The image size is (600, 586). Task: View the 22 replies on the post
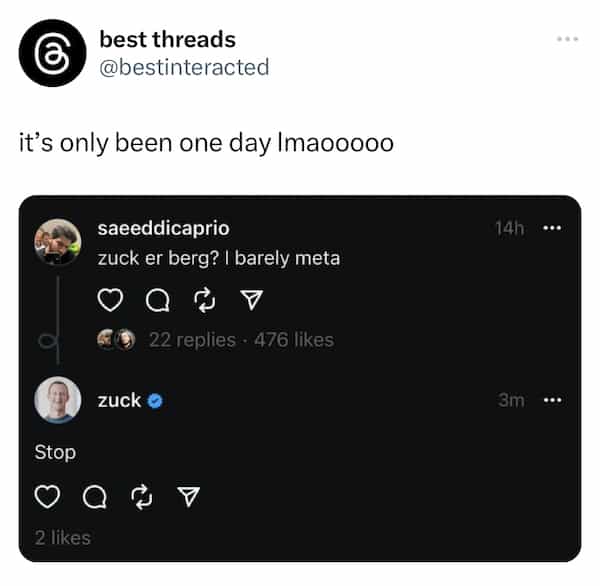pyautogui.click(x=192, y=340)
